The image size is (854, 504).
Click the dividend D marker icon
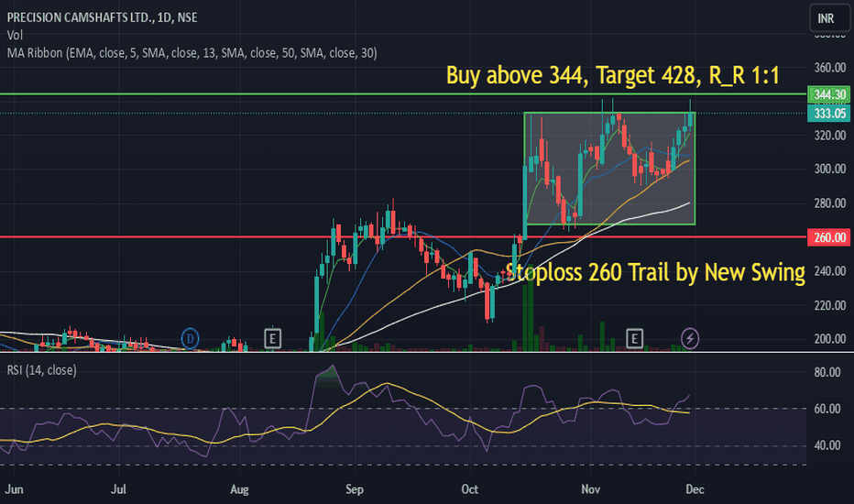tap(190, 338)
